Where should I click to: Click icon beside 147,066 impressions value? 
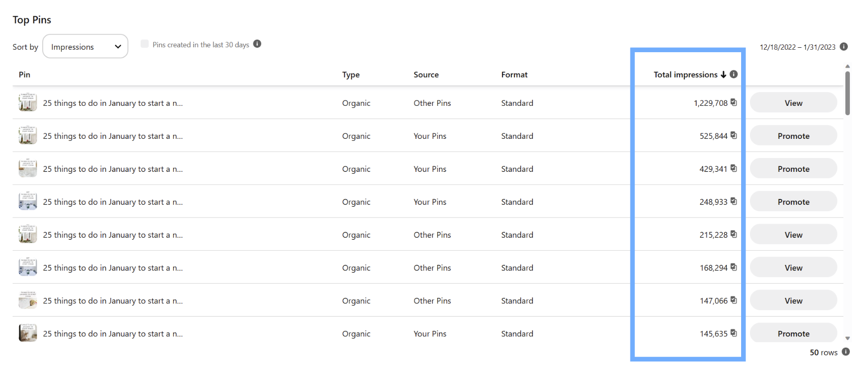734,300
